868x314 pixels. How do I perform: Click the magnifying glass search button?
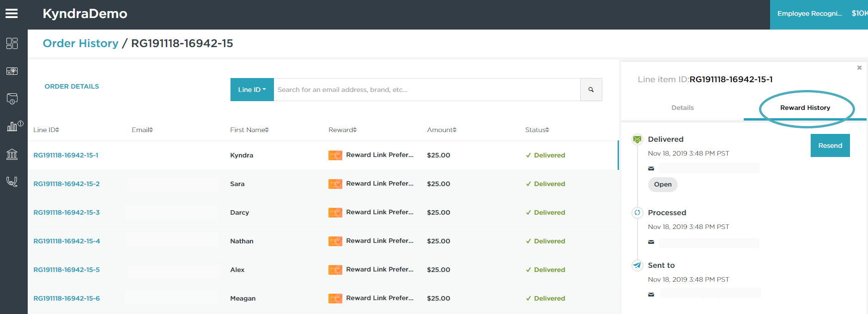pyautogui.click(x=591, y=90)
